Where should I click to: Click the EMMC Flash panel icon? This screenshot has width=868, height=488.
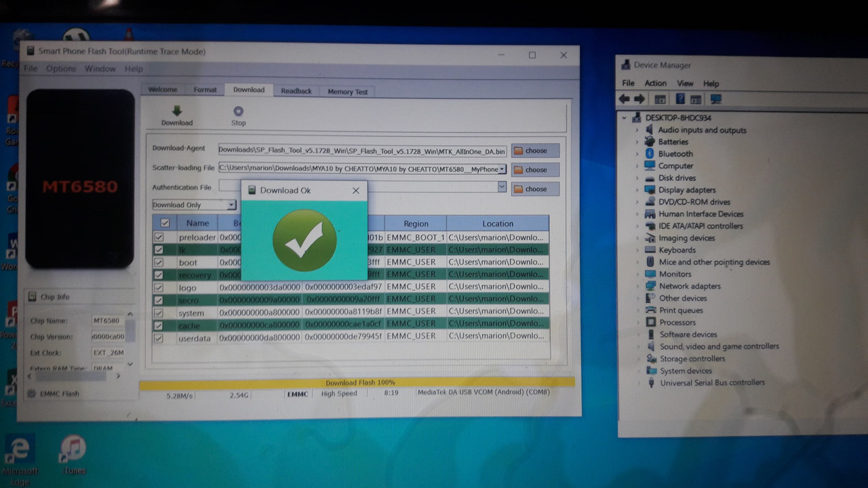[31, 393]
